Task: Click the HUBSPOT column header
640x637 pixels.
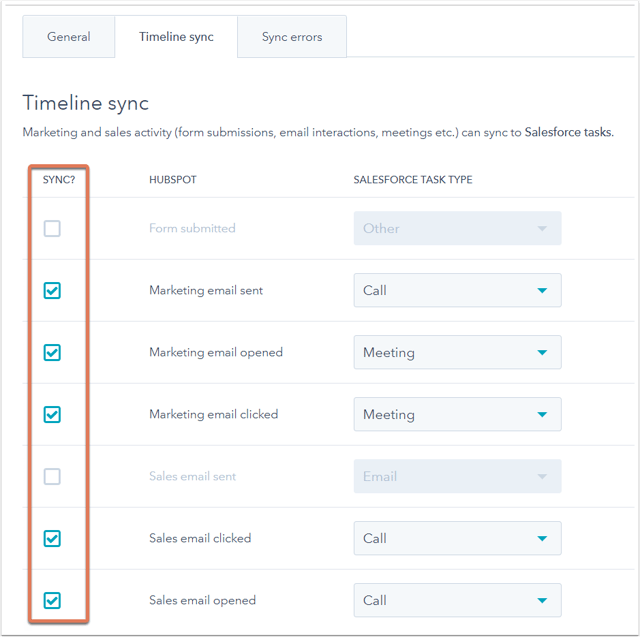Action: [173, 180]
